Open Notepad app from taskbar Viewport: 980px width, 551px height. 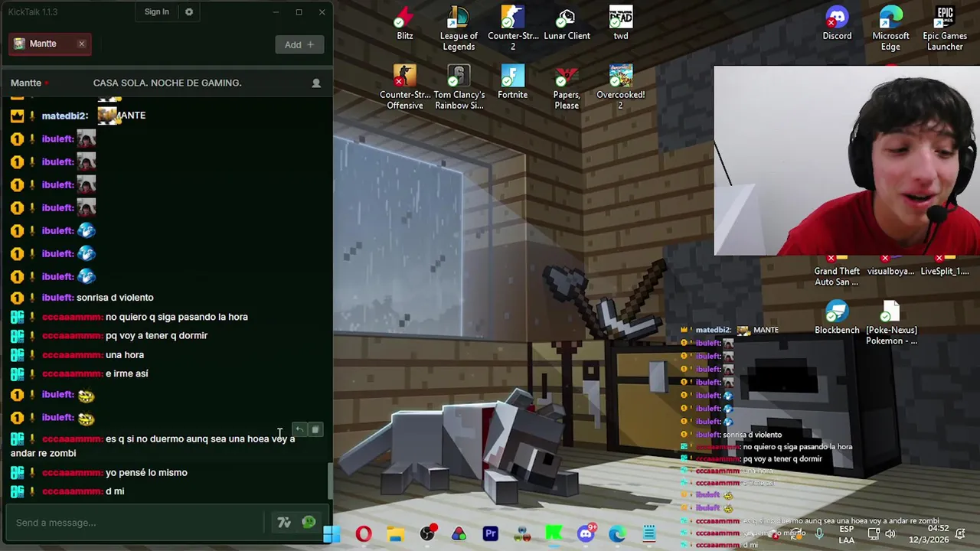click(649, 534)
